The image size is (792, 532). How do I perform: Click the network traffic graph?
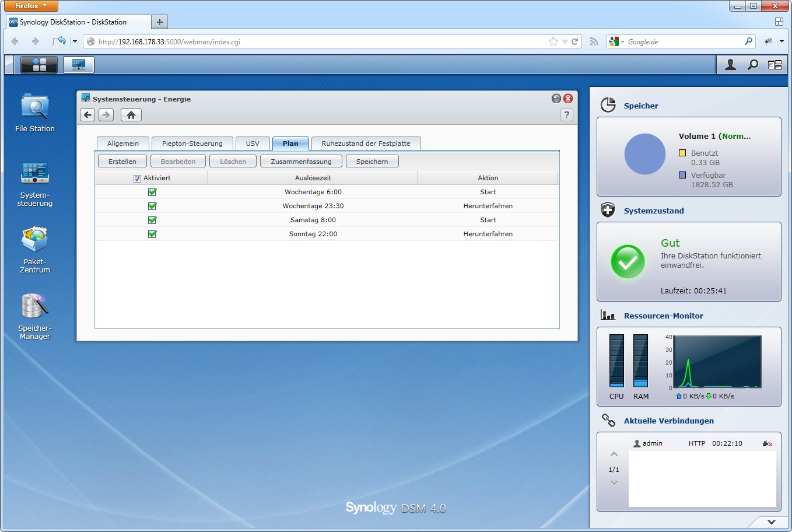click(717, 362)
